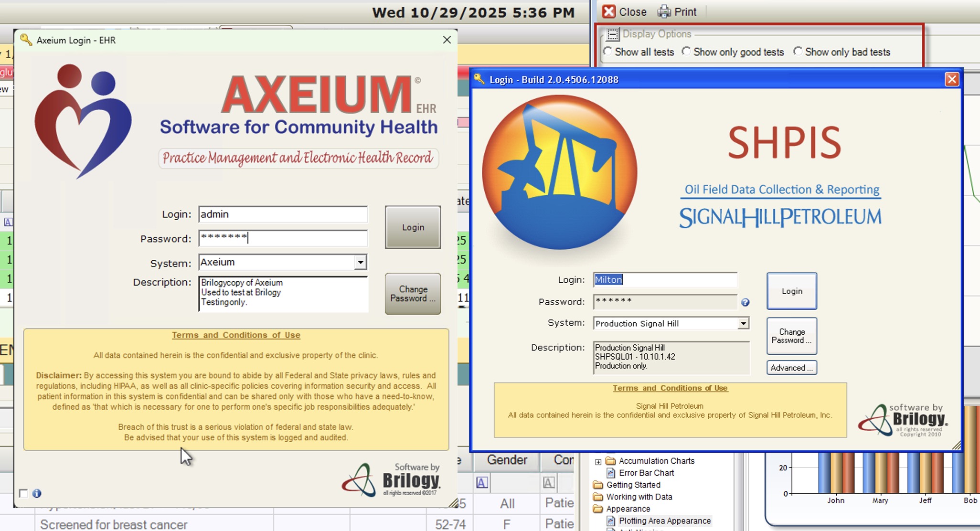Expand the Accumulation Charts tree node
The width and height of the screenshot is (980, 531).
click(598, 461)
